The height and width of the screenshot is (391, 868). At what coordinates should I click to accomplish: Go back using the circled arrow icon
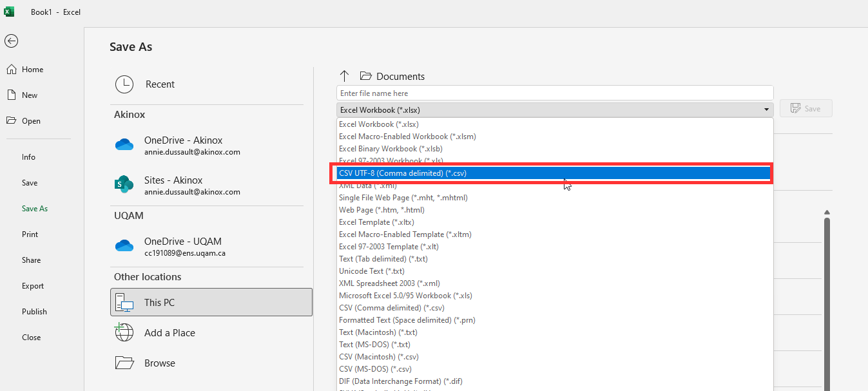(11, 41)
